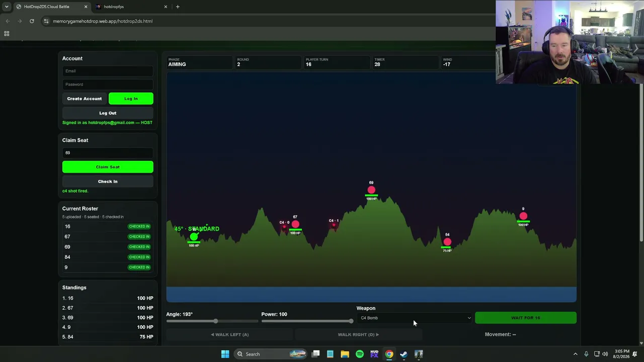The width and height of the screenshot is (644, 362).
Task: Open the Weapon dropdown showing C4 Bomb
Action: (415, 318)
